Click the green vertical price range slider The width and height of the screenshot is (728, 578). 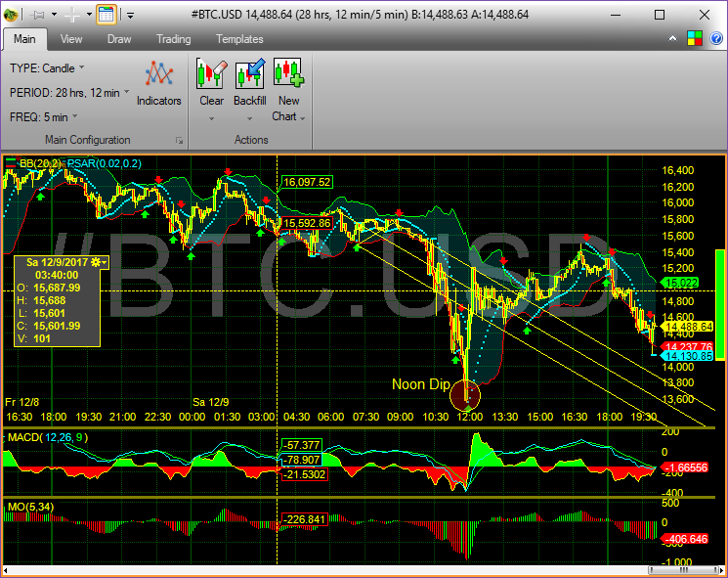click(720, 305)
